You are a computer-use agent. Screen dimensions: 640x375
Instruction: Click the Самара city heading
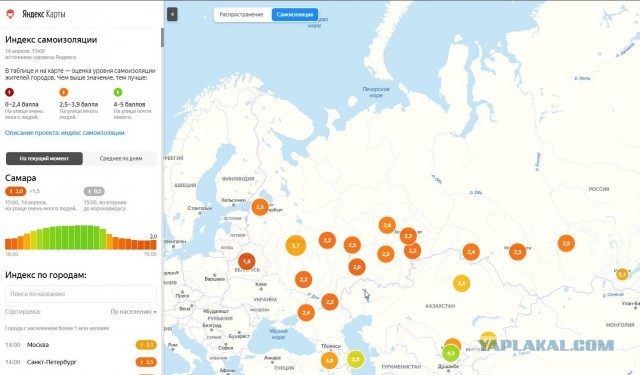point(21,178)
